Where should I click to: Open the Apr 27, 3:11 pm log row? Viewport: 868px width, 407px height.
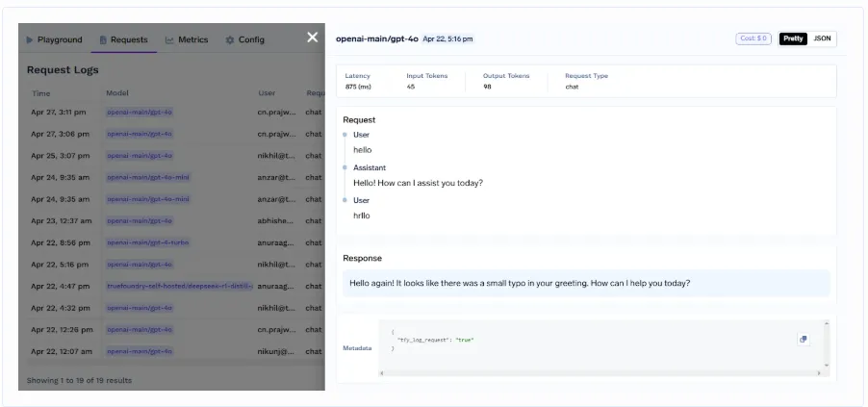[x=171, y=113]
